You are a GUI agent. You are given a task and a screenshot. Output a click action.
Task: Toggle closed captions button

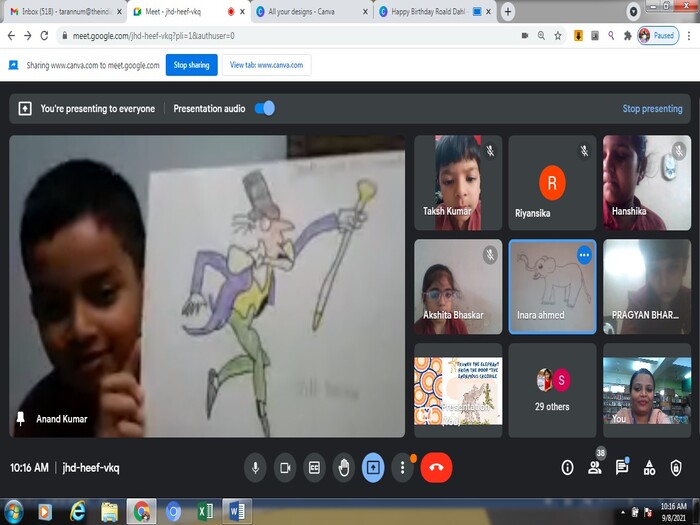(x=314, y=467)
